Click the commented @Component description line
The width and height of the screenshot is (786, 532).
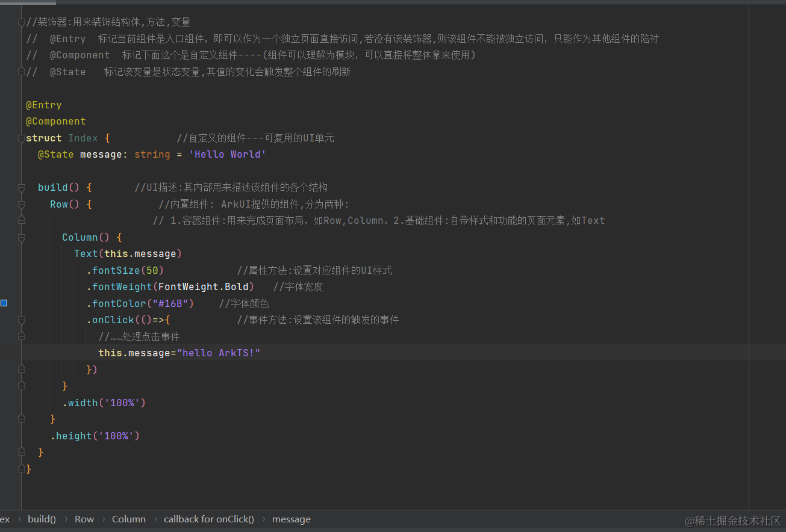251,55
